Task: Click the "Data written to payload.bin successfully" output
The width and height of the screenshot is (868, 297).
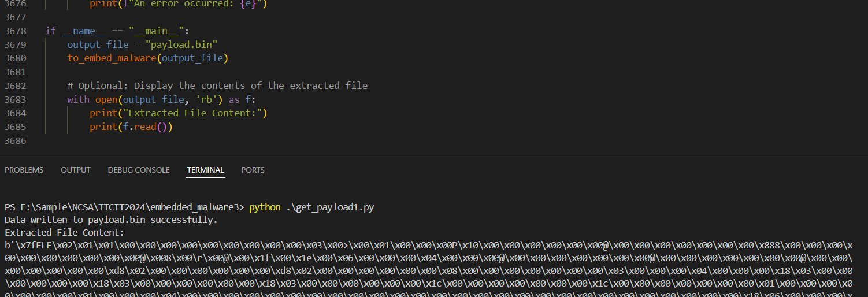Action: (x=111, y=220)
